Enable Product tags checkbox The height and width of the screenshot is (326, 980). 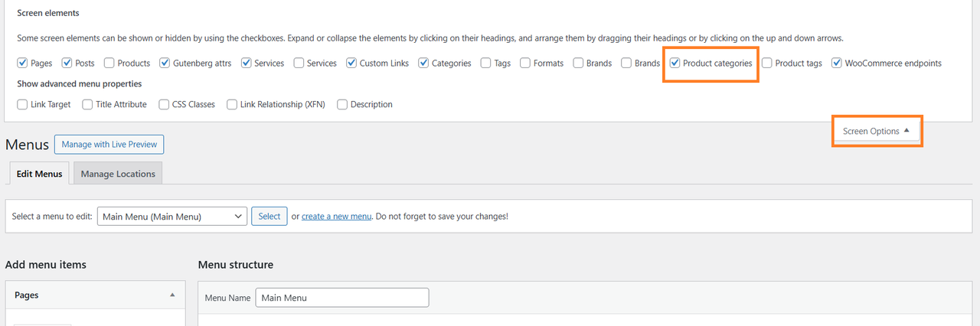click(x=767, y=63)
